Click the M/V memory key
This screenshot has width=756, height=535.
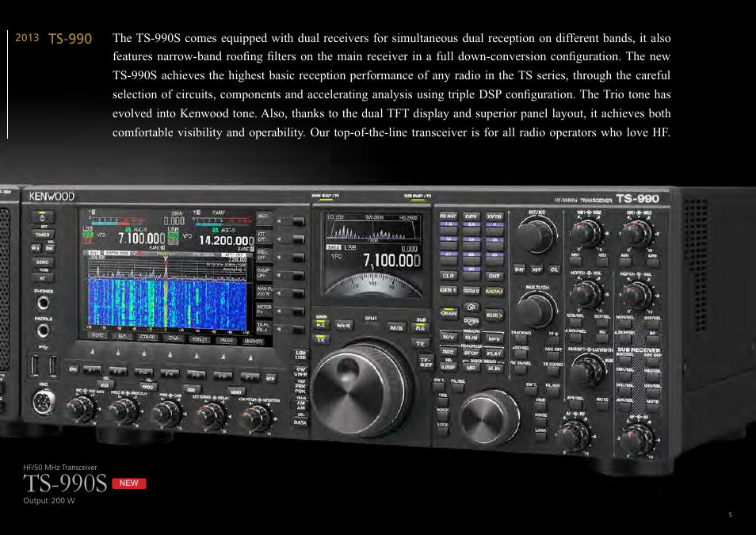[x=448, y=337]
